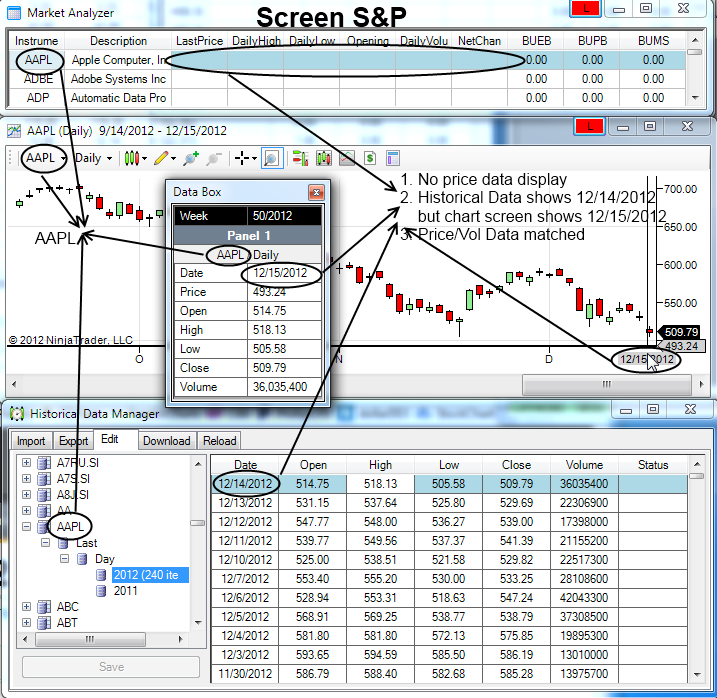Select ADBE row in Market Analyzer

(x=347, y=79)
